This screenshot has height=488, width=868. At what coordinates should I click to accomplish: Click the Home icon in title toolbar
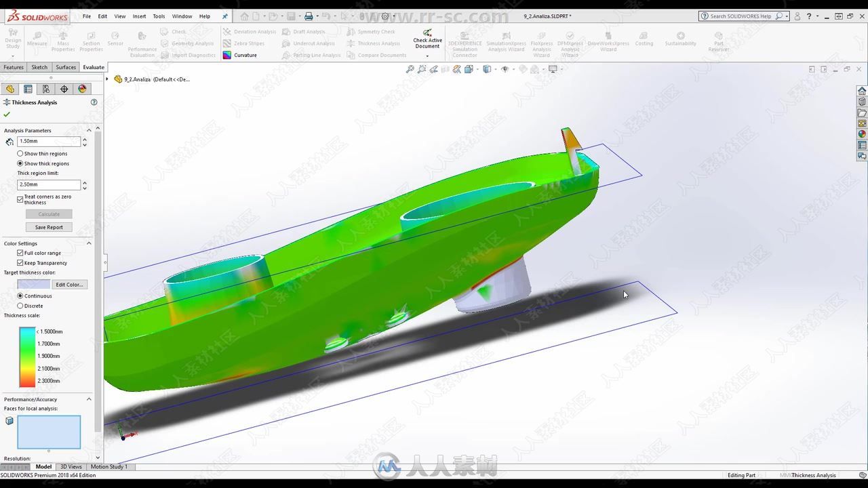tap(245, 16)
